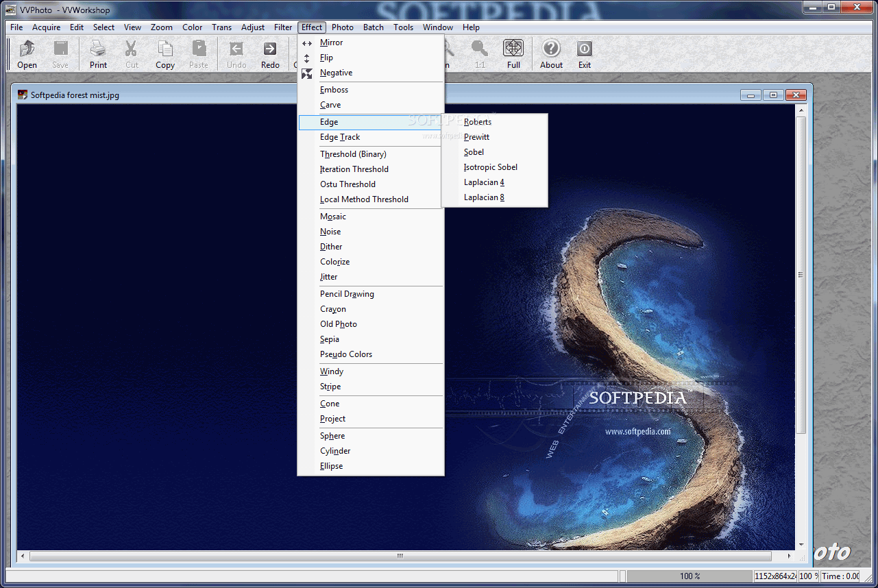Apply the Mosaic effect

(371, 217)
